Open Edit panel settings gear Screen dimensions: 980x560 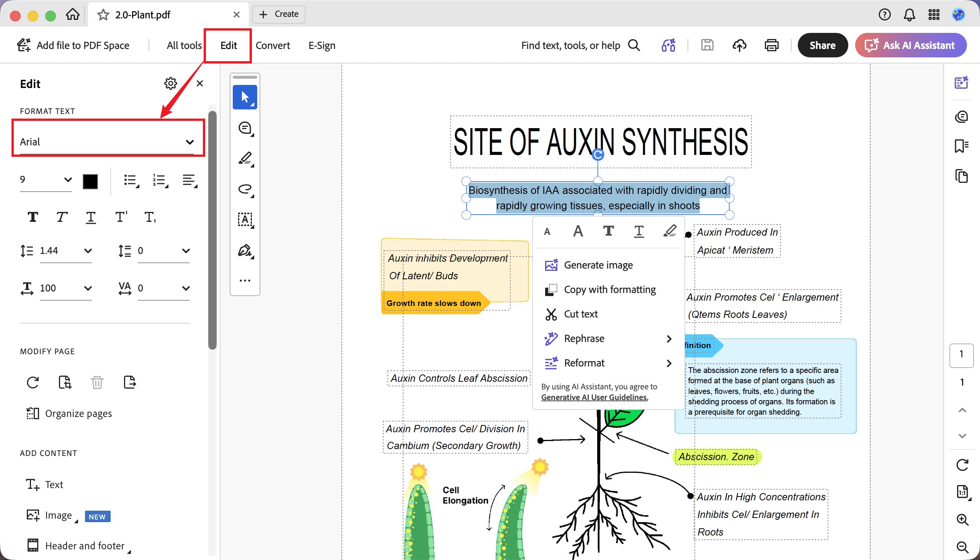point(170,83)
